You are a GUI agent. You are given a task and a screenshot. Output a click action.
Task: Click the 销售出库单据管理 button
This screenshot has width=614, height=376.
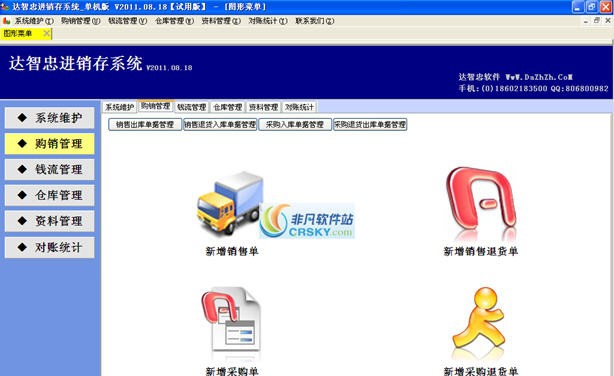point(145,125)
